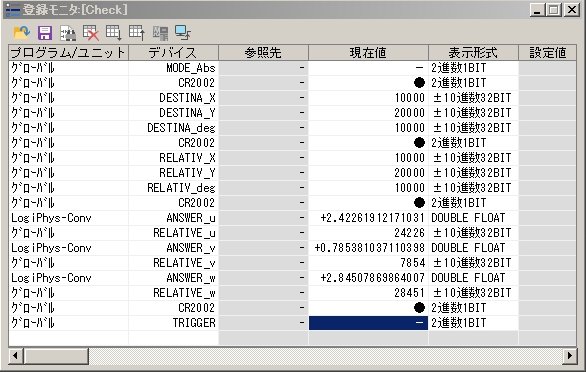Select the RELATIV_deg device cell
The image size is (586, 372).
click(173, 188)
